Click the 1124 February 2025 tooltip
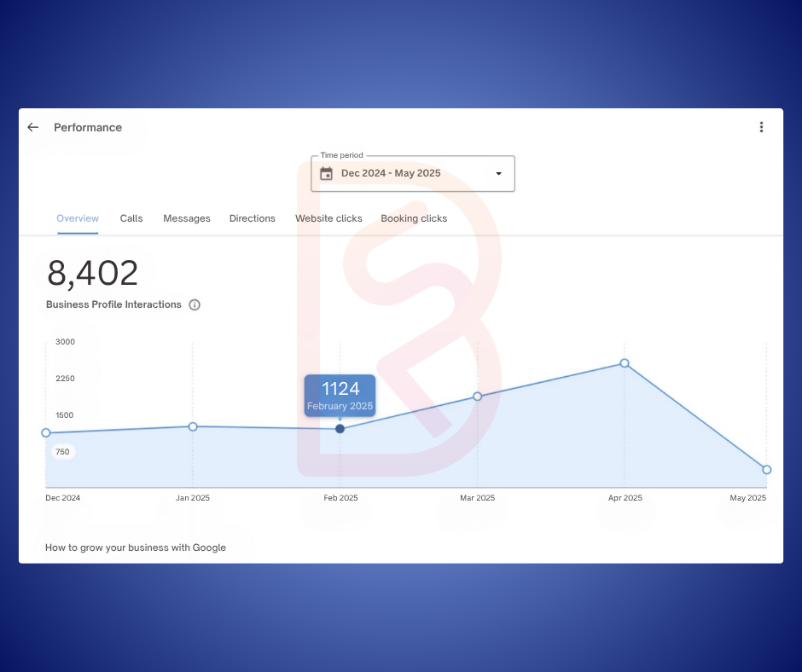 point(340,396)
